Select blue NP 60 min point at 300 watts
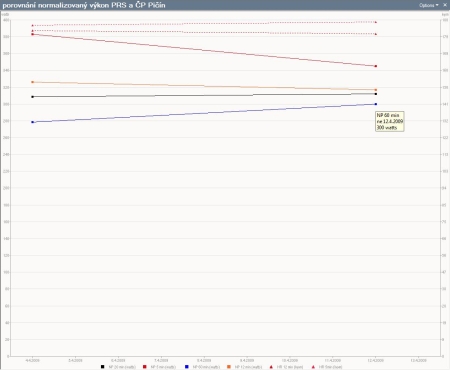This screenshot has width=450, height=370. tap(376, 104)
